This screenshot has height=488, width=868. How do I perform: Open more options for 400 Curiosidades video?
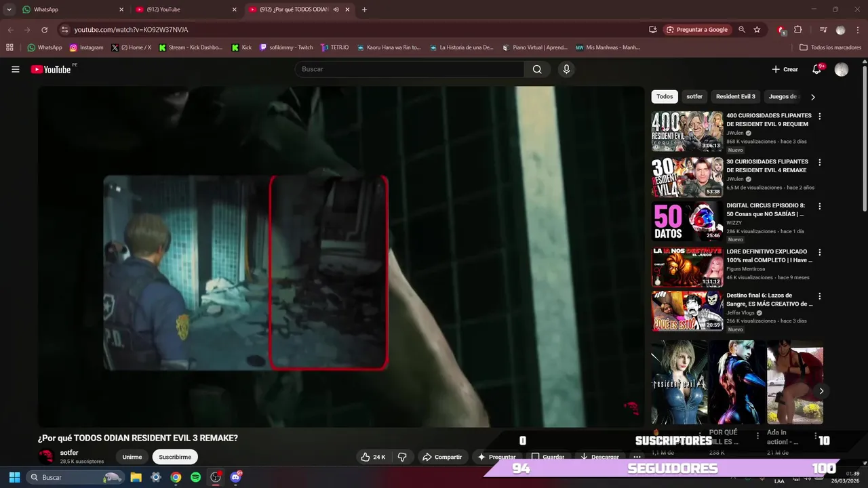pos(819,117)
